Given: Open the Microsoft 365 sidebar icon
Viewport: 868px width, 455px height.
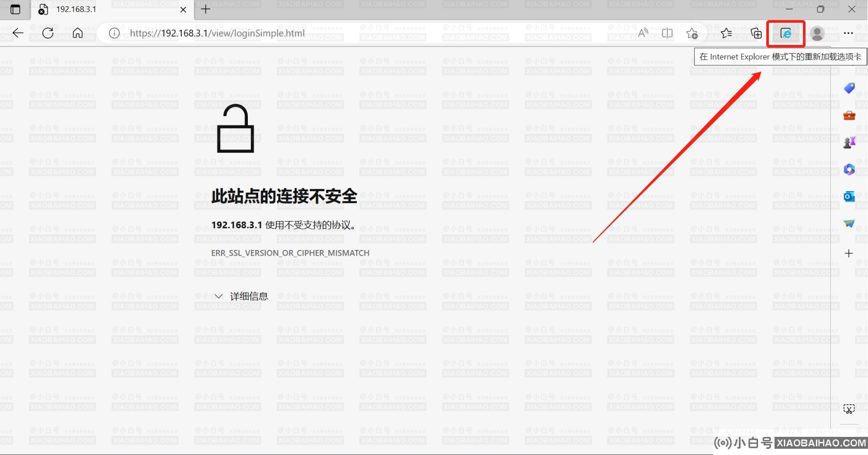Looking at the screenshot, I should 849,169.
